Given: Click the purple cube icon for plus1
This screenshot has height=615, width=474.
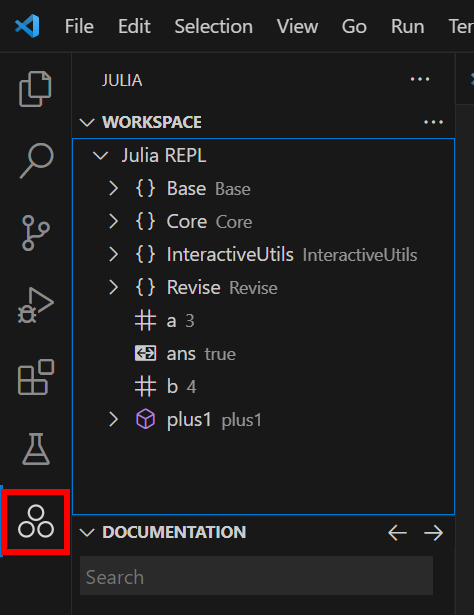Looking at the screenshot, I should (145, 419).
